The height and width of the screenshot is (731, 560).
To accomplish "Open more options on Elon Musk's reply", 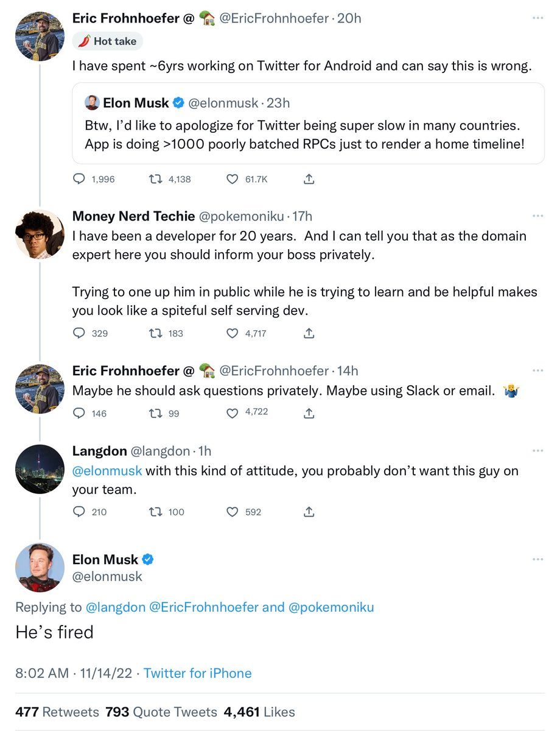I will click(537, 559).
